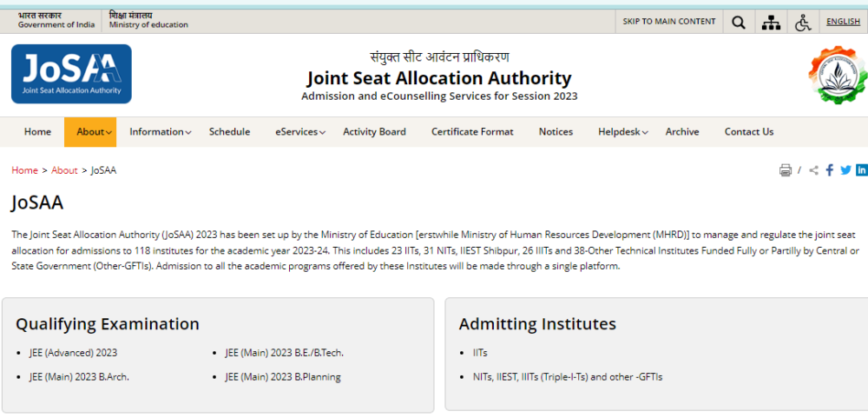Click NITs, IIEST, IIITs and other-GFTIs item
The width and height of the screenshot is (868, 418).
(568, 377)
